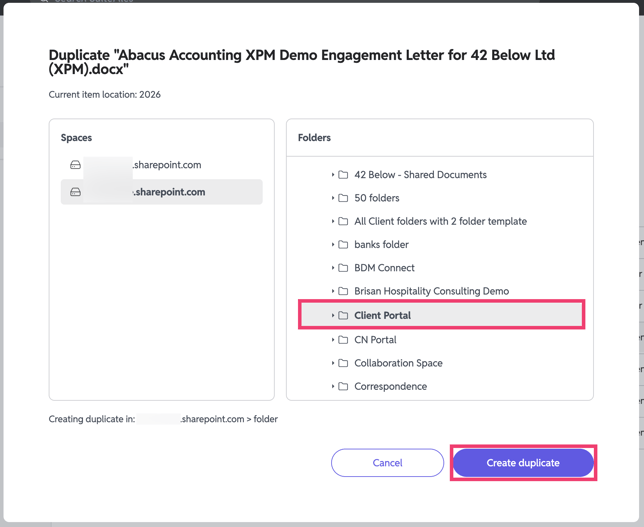The height and width of the screenshot is (527, 644).
Task: Click drive icon of the highlighted SharePoint space
Action: tap(75, 192)
